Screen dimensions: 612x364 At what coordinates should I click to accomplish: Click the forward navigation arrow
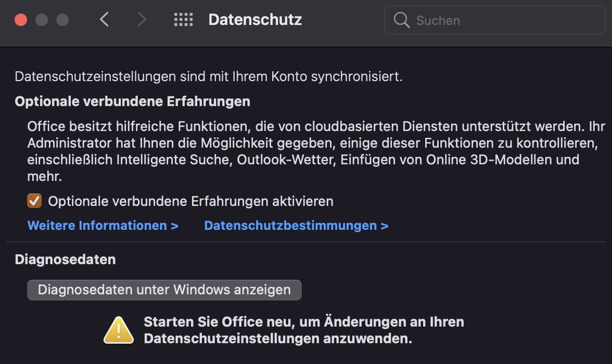coord(142,20)
